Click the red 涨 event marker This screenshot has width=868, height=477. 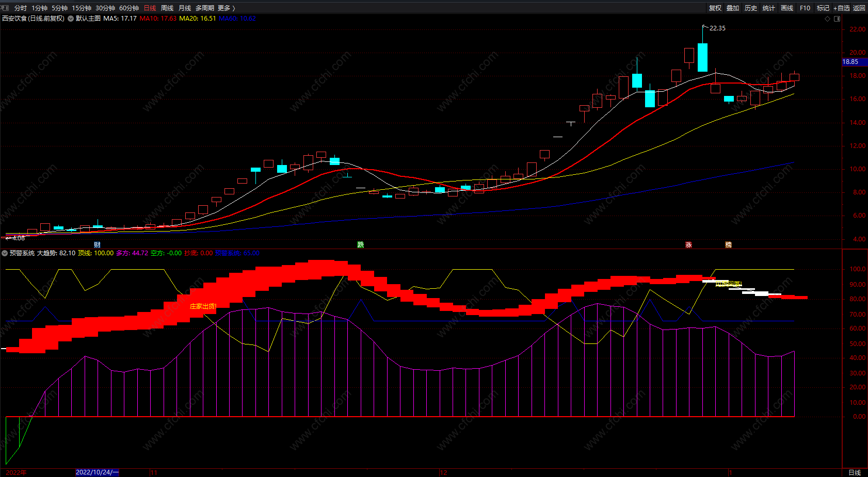click(688, 244)
